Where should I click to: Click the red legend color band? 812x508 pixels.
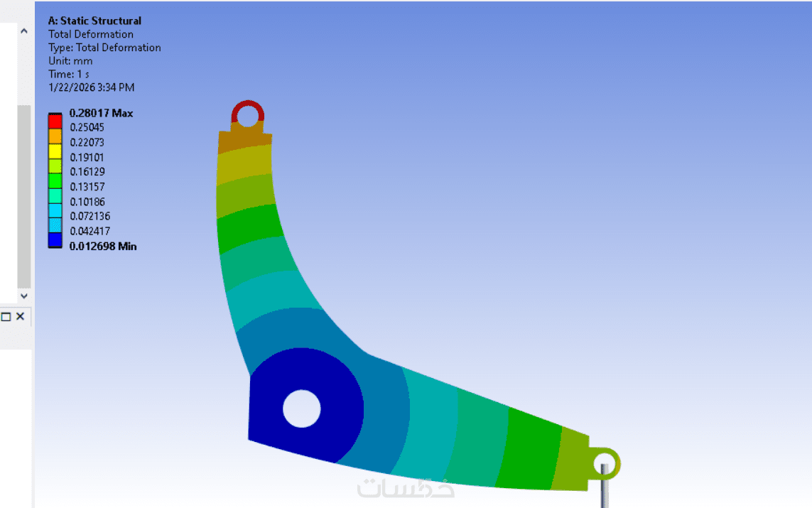(x=55, y=121)
